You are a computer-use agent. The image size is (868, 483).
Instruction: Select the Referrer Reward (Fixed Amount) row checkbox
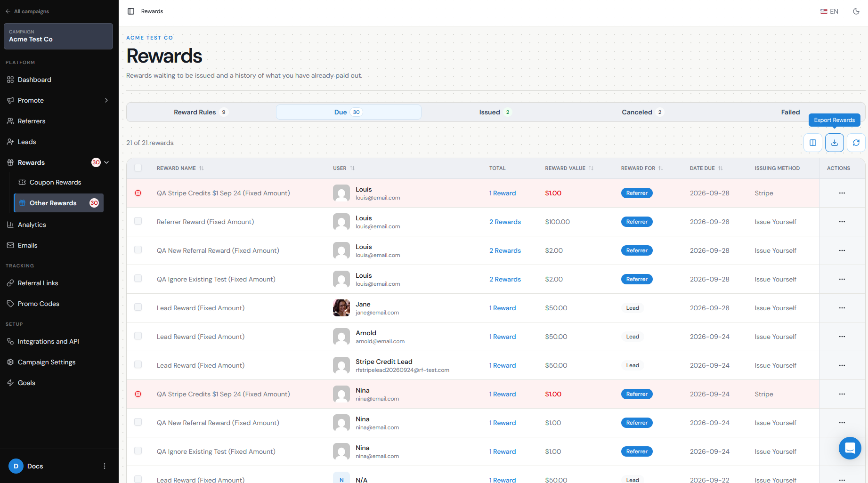pyautogui.click(x=138, y=221)
